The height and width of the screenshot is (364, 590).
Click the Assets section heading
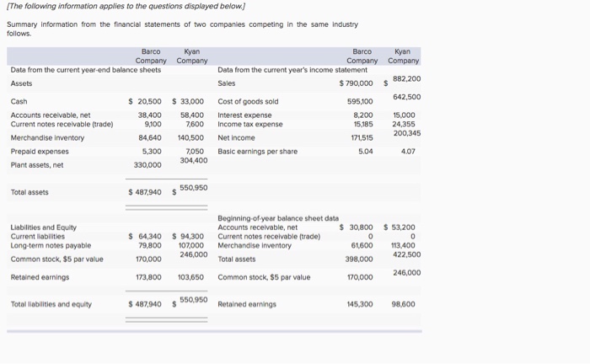click(21, 83)
